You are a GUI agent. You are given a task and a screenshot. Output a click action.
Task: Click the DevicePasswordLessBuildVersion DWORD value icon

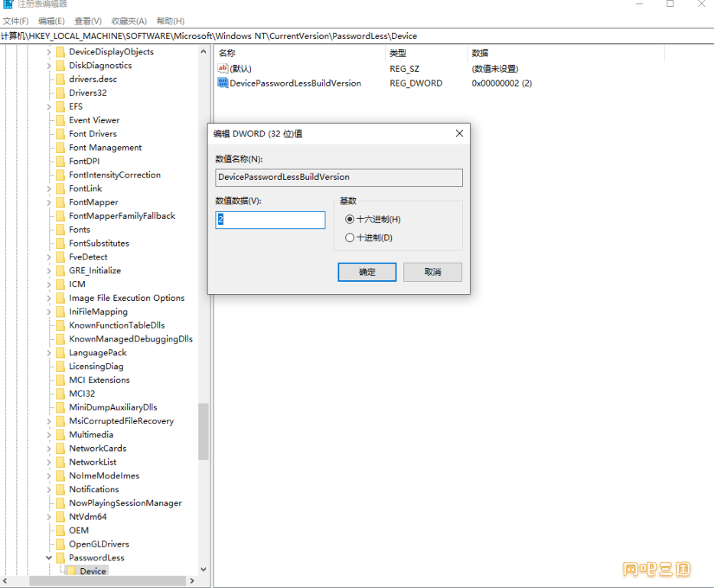223,83
